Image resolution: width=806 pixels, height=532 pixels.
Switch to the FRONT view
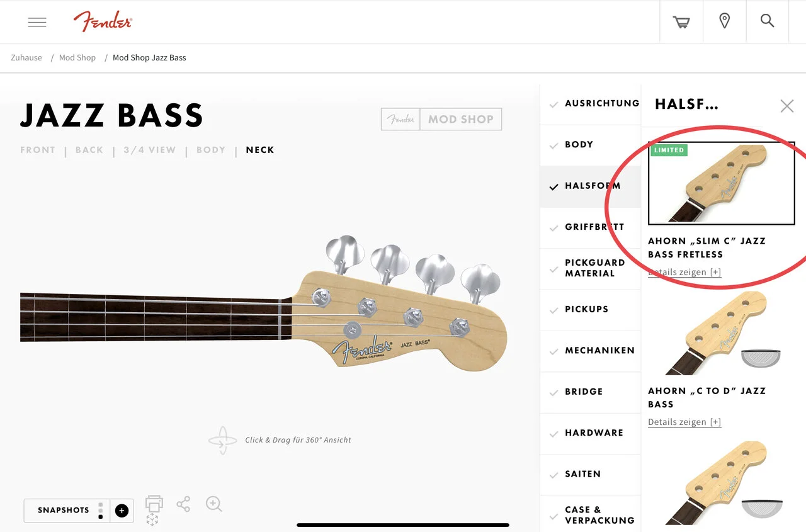point(38,150)
